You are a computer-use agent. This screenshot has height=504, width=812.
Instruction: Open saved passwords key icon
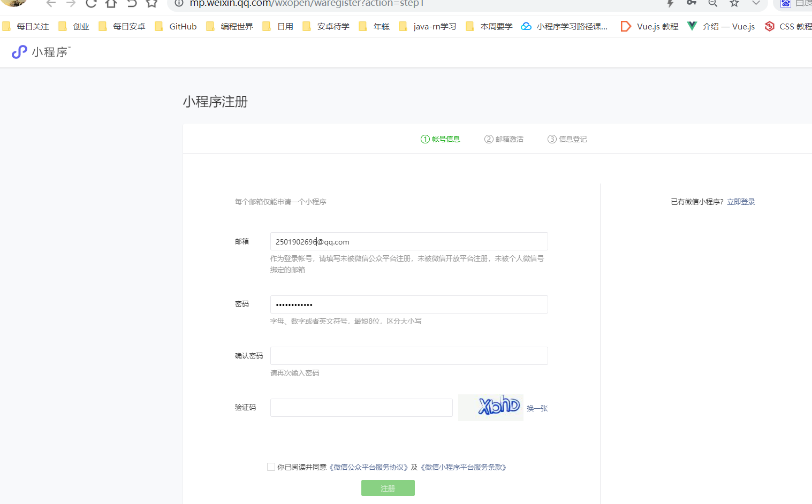(x=692, y=3)
